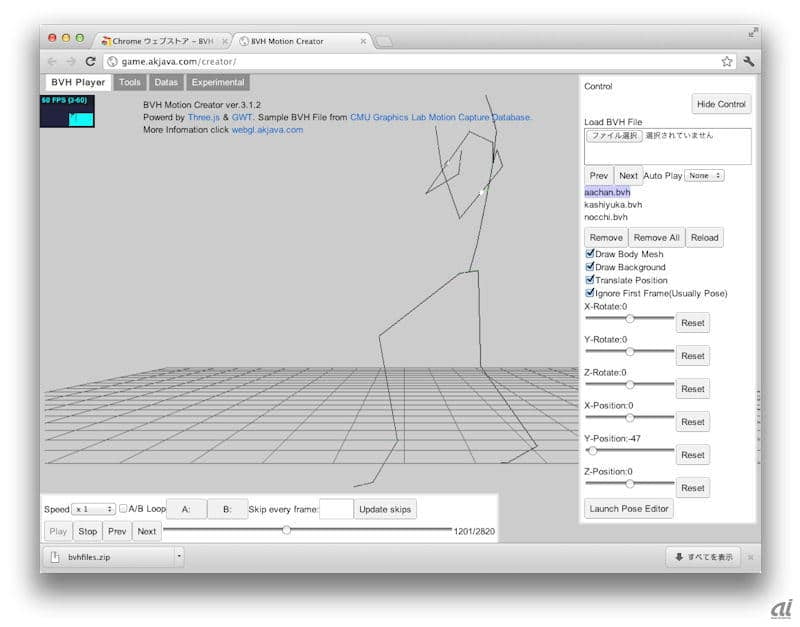Reset the Y-Position value
The height and width of the screenshot is (627, 800).
pos(692,455)
